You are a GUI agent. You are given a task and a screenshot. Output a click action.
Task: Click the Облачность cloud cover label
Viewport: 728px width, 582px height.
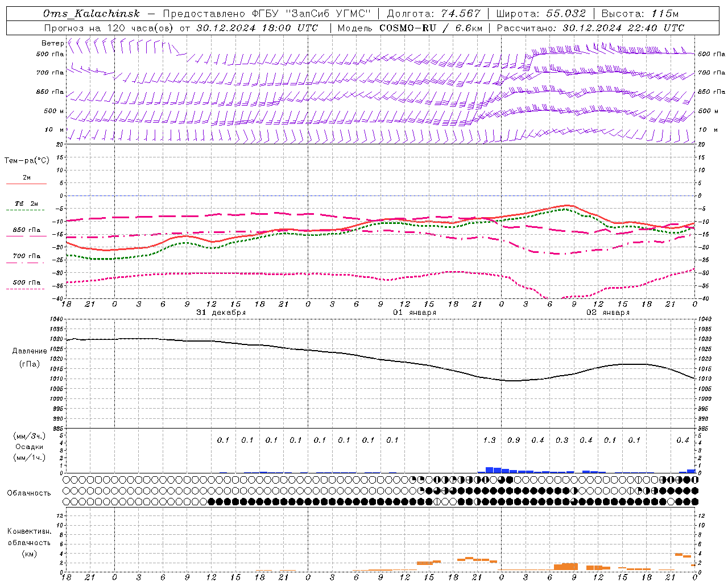click(29, 493)
